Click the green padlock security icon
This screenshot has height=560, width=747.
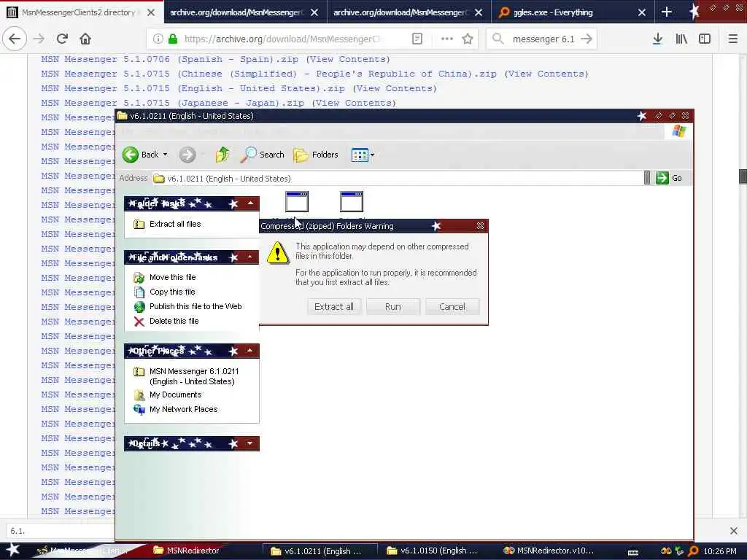coord(173,39)
